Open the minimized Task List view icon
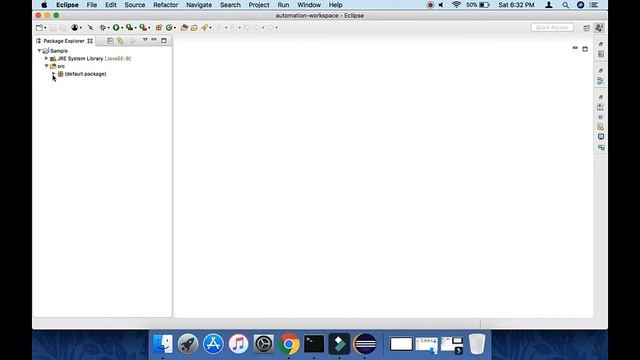The width and height of the screenshot is (640, 360). coord(601,54)
